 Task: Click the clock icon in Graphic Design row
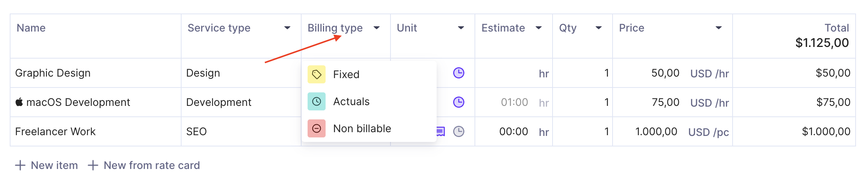point(459,73)
